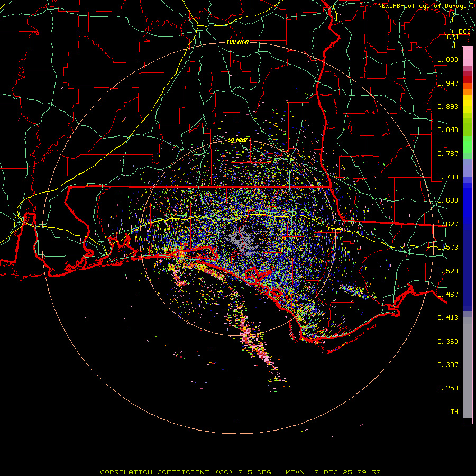Click the 0.307 scale value
This screenshot has width=476, height=476.
pyautogui.click(x=448, y=365)
